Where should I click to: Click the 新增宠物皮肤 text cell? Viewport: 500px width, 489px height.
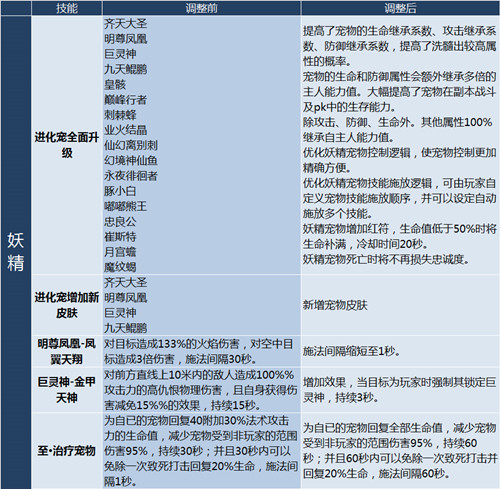(x=400, y=305)
